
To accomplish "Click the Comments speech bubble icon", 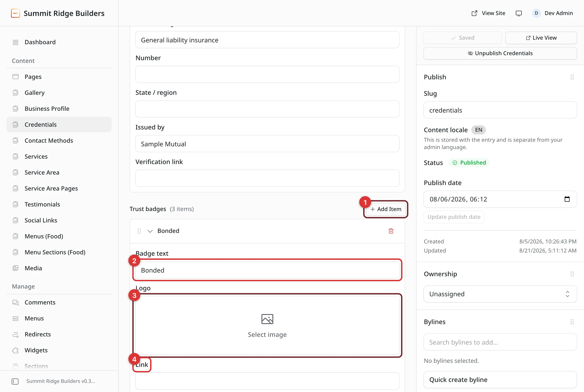I will pos(16,302).
